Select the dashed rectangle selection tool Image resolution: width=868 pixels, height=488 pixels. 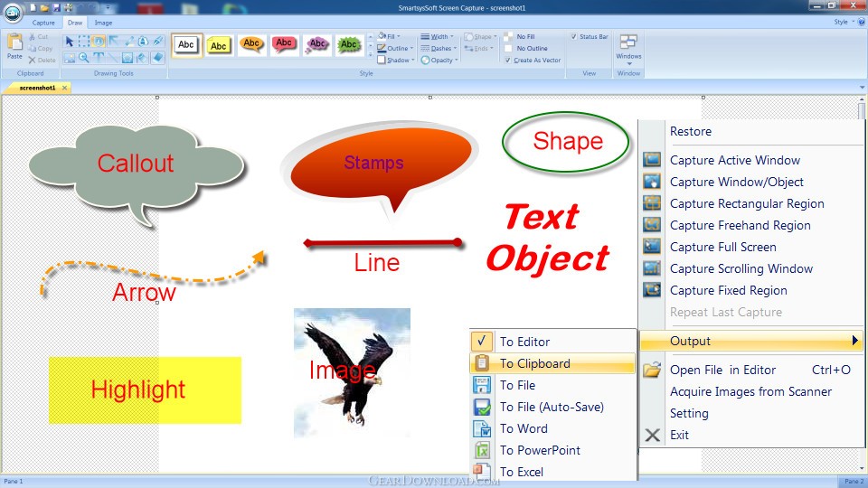[x=83, y=42]
